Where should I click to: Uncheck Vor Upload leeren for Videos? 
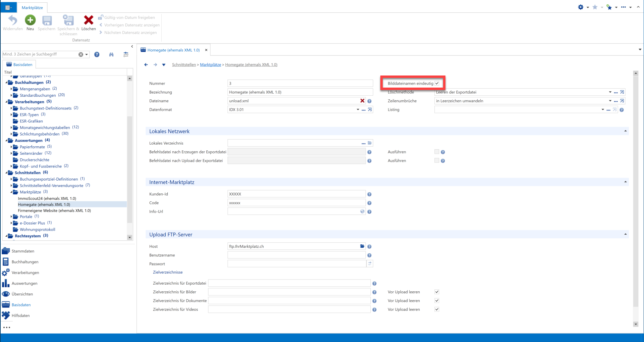437,309
